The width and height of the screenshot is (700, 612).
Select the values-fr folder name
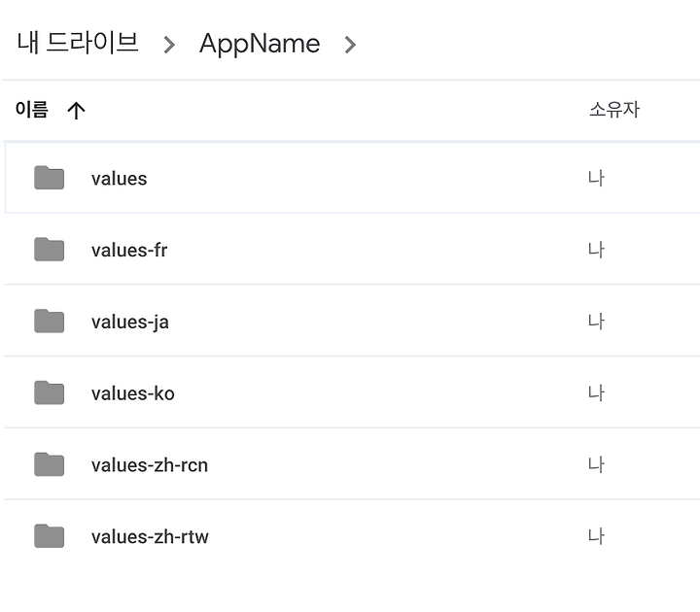129,251
